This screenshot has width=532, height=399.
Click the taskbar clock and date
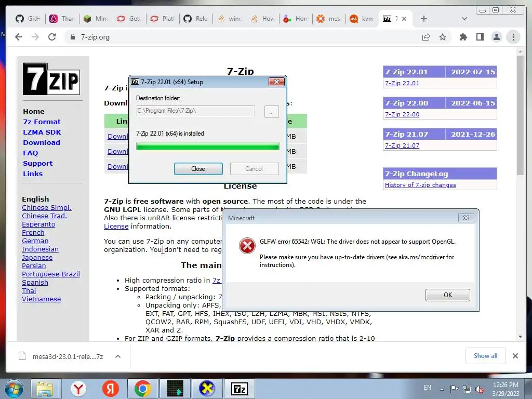(x=506, y=389)
